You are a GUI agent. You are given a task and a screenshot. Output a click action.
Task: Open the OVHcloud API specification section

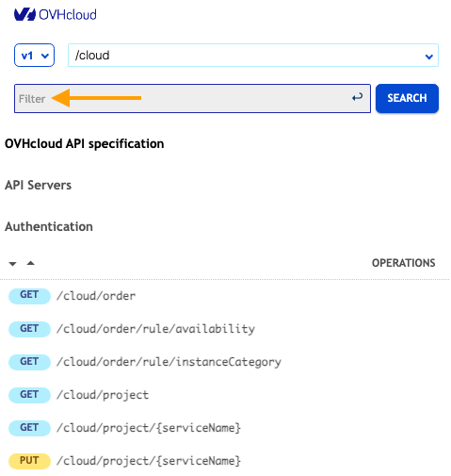(84, 143)
